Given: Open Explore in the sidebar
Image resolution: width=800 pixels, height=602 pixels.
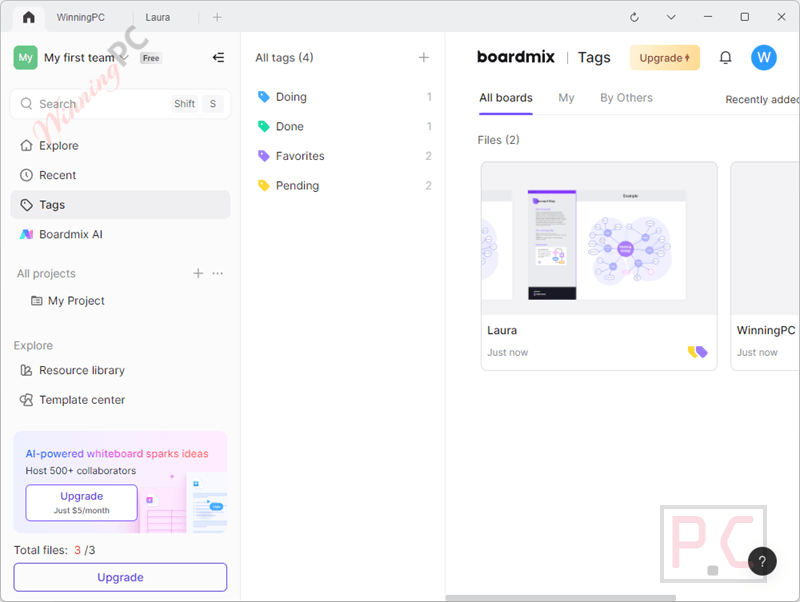Looking at the screenshot, I should [x=120, y=146].
